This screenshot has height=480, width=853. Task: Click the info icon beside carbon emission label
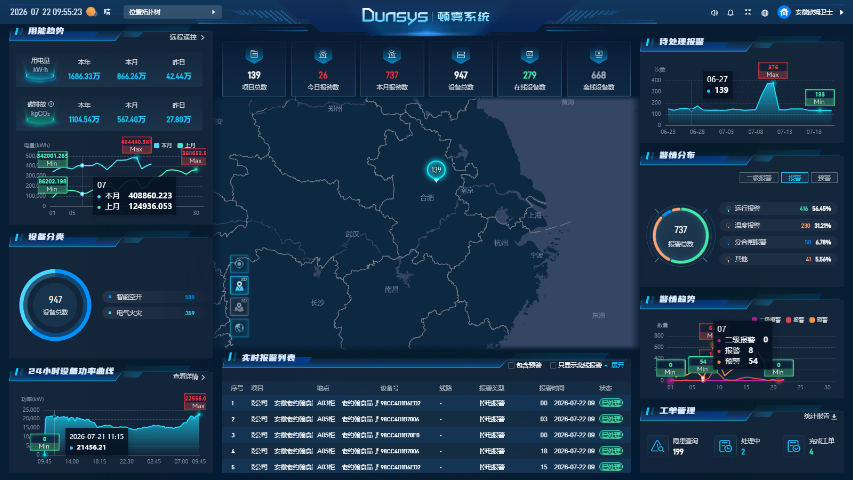pos(51,104)
